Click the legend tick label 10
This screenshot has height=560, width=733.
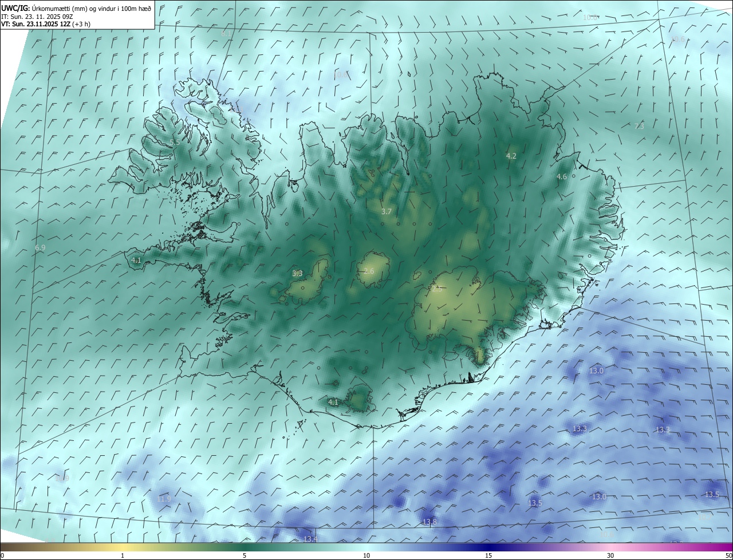(366, 555)
